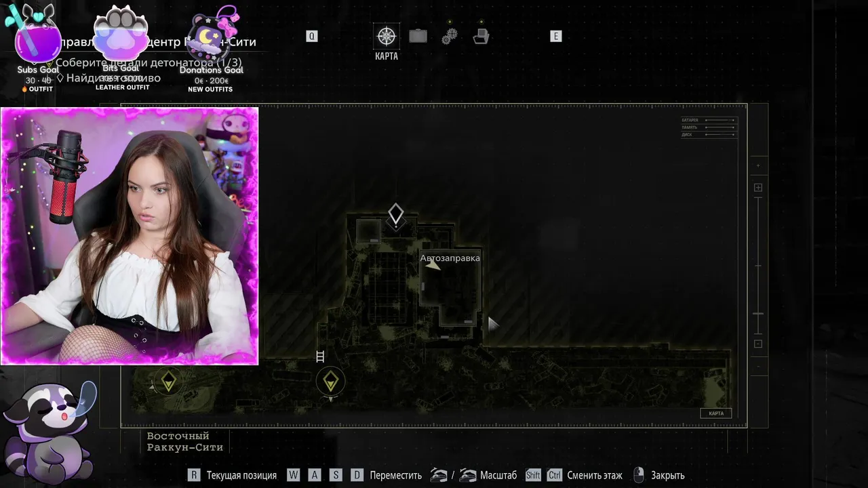Select the yellow diamond marker near ladder
This screenshot has width=868, height=488.
pos(330,382)
